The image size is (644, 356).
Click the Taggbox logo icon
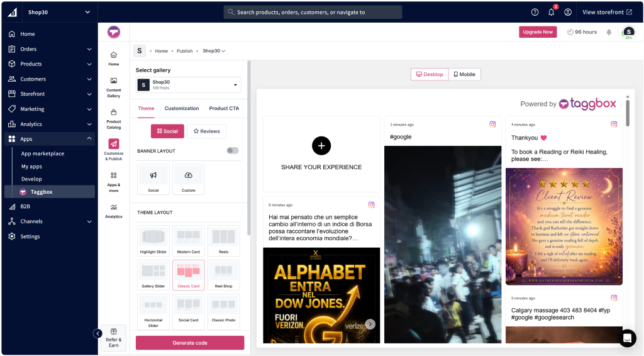click(x=114, y=32)
